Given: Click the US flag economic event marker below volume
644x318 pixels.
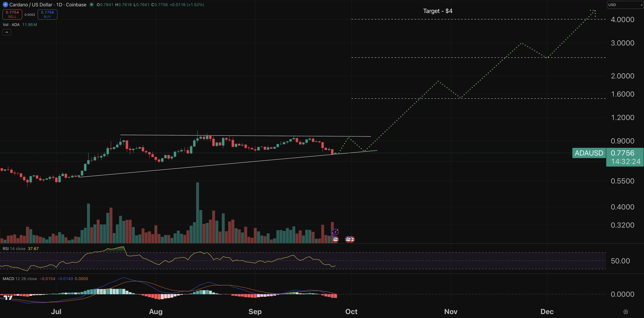Looking at the screenshot, I should tap(336, 239).
